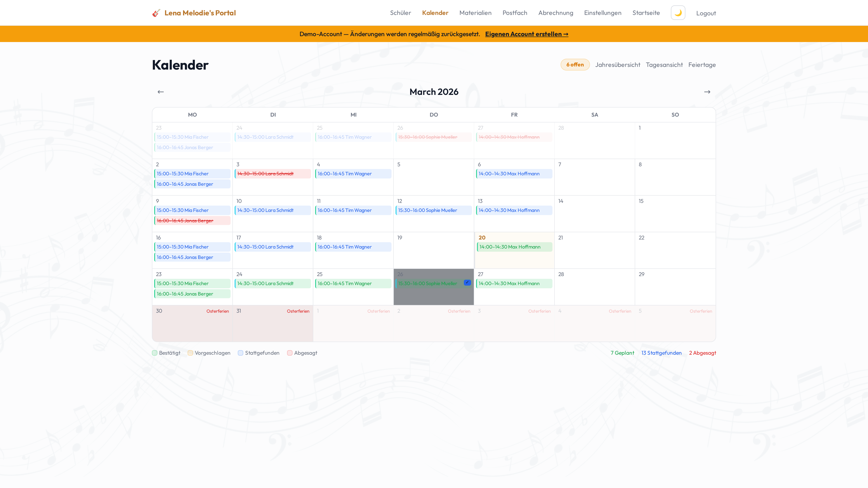Click the yellow 'Vorgeschlagen' legend dot

[x=190, y=353]
